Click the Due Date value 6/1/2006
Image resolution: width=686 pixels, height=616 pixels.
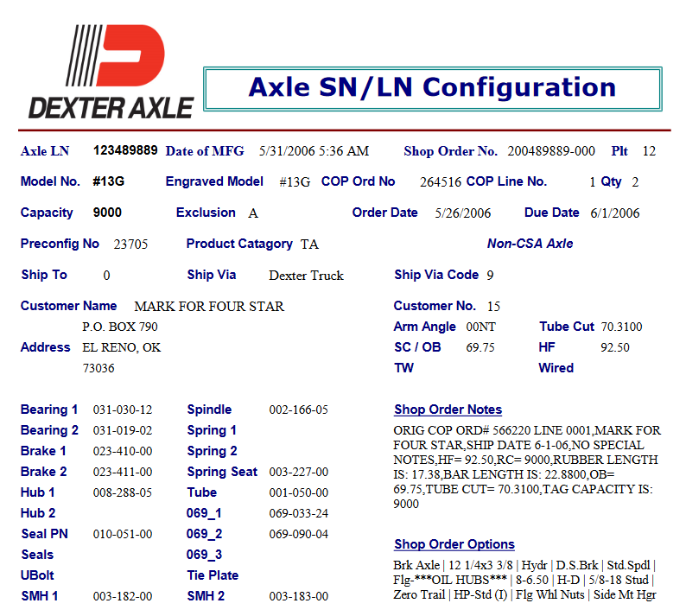614,213
